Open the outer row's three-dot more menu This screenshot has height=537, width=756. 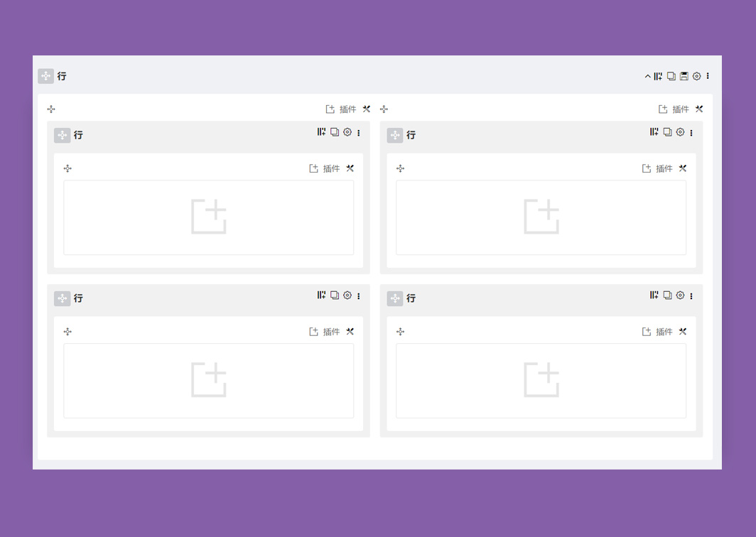708,76
